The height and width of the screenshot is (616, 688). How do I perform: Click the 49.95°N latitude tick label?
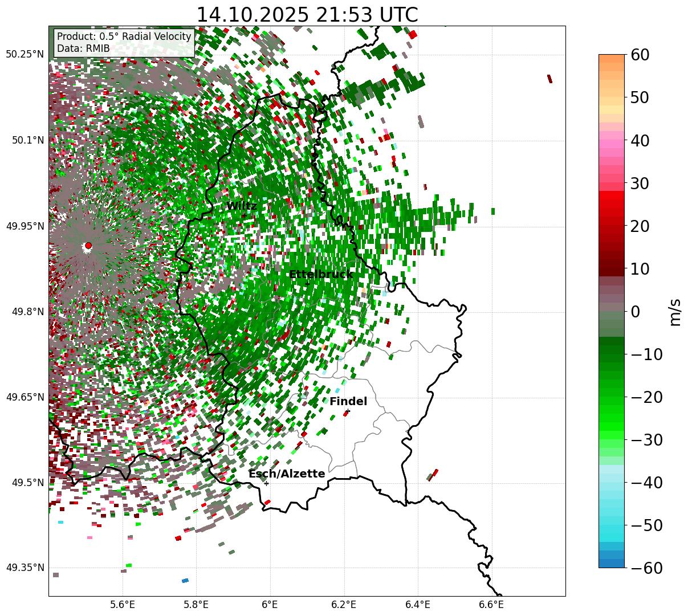coord(25,226)
